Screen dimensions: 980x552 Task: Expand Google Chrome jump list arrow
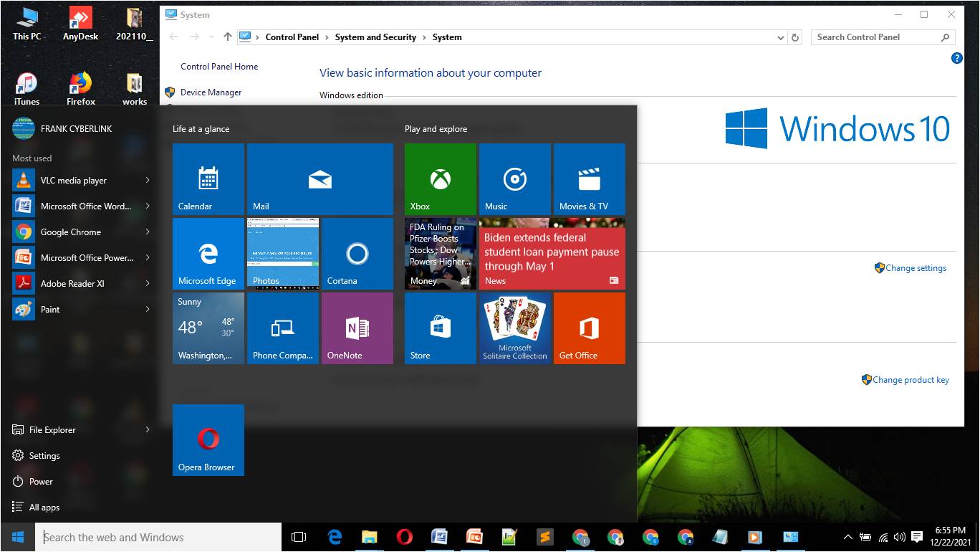tap(148, 232)
